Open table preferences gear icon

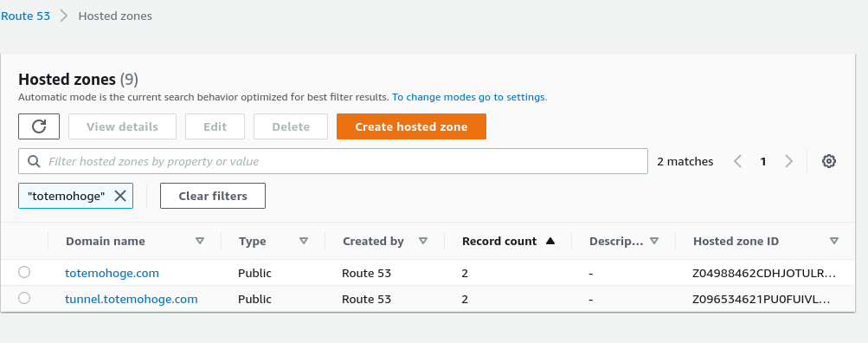(829, 161)
